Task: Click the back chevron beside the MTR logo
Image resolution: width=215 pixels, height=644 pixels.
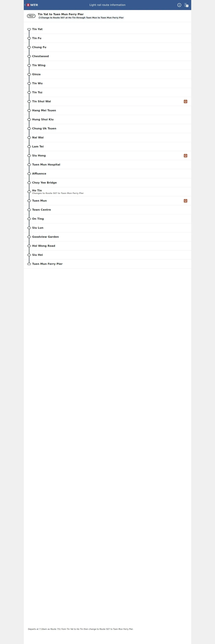Action: [25, 5]
